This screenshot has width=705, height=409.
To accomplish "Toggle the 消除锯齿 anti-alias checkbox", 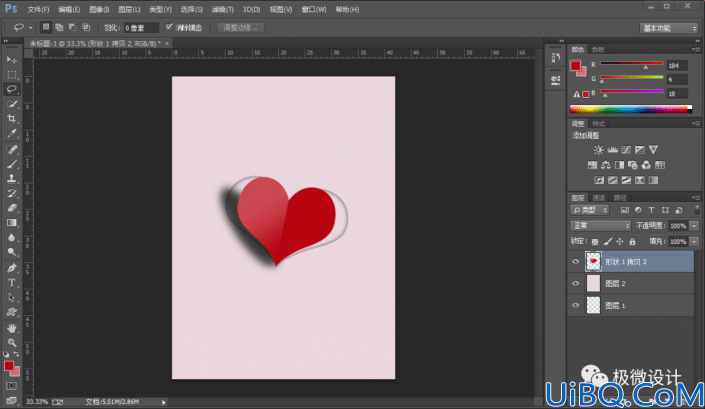I will (x=169, y=27).
